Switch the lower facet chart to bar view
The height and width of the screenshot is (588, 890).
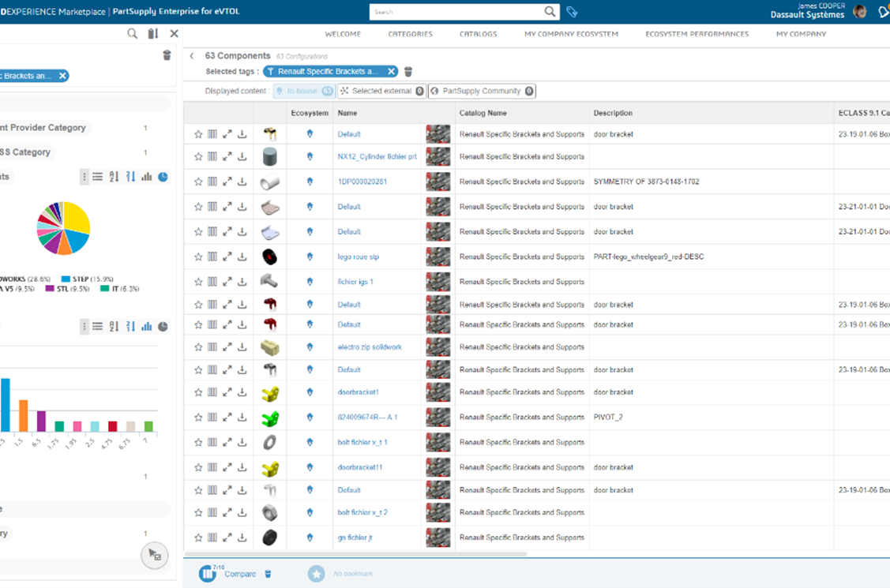tap(147, 326)
